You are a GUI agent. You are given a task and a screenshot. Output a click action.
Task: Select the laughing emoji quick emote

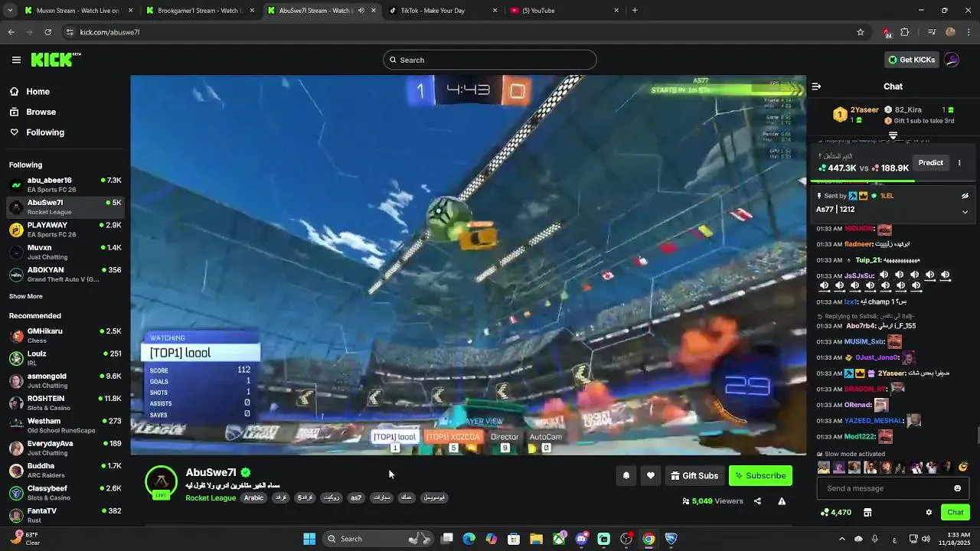[x=962, y=467]
